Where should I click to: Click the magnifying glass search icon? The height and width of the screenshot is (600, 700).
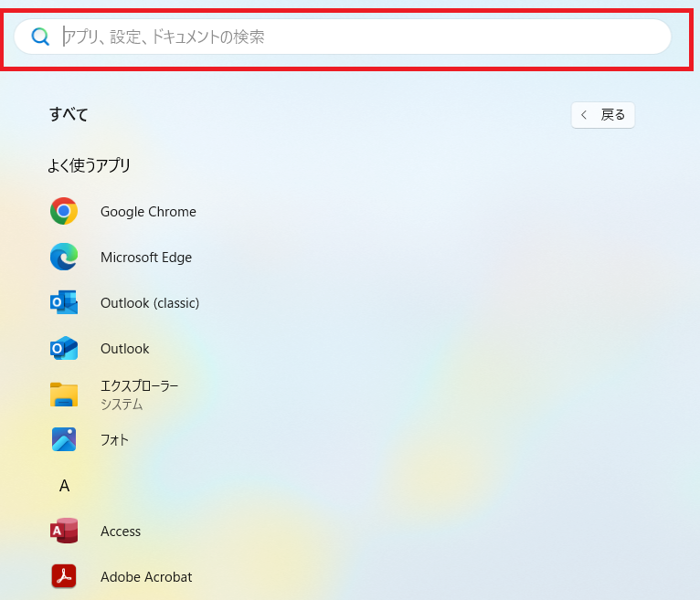(40, 37)
